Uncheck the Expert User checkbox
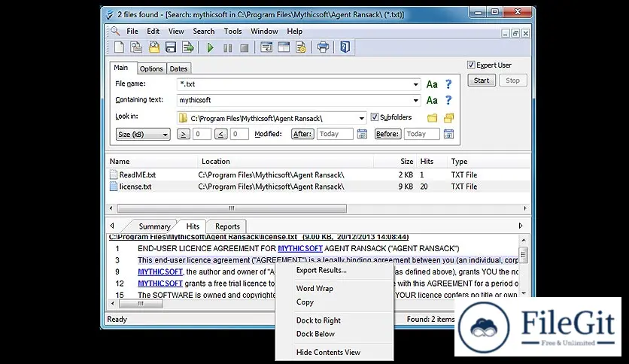629x364 pixels. tap(471, 65)
